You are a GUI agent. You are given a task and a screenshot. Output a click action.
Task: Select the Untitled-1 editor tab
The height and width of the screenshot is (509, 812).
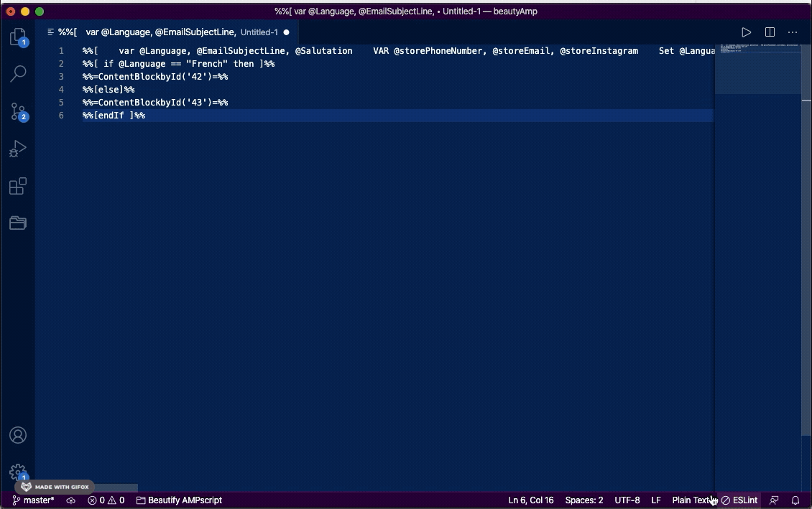tap(167, 32)
